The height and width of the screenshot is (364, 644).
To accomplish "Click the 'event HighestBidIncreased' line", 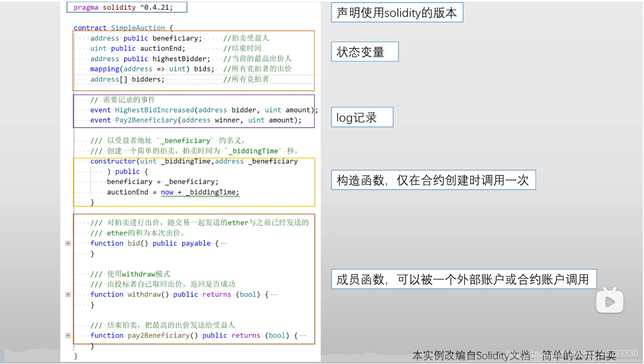I will tap(204, 110).
